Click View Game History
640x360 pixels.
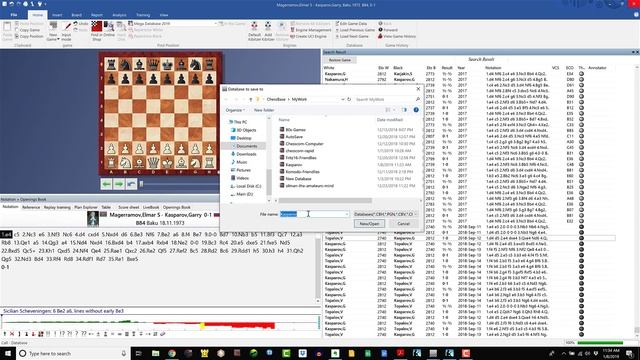tap(397, 36)
